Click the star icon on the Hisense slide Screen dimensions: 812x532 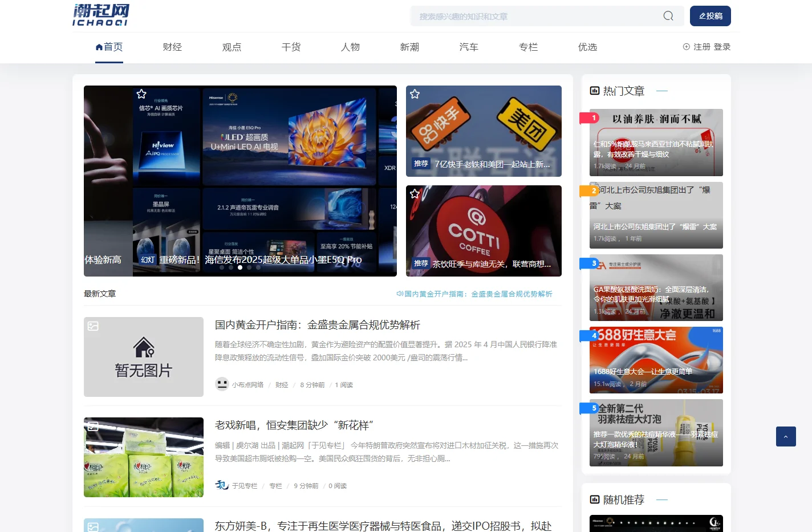pyautogui.click(x=141, y=94)
